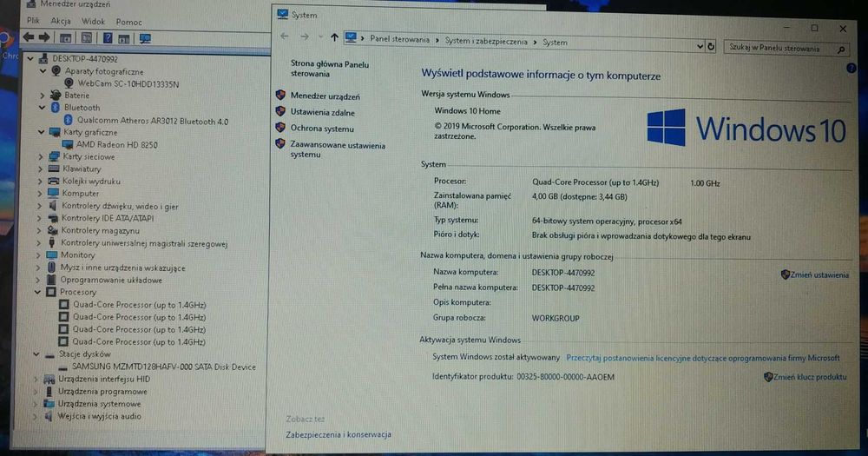Click the Monitory category icon

(52, 254)
